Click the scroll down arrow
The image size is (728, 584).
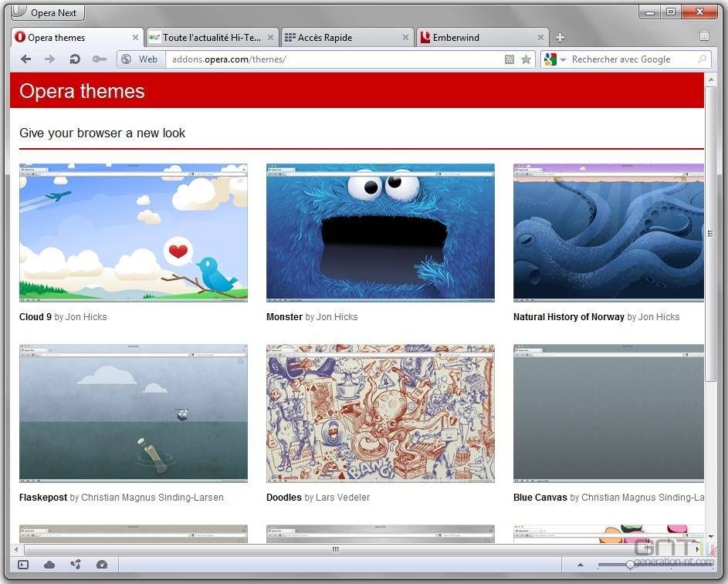point(710,535)
